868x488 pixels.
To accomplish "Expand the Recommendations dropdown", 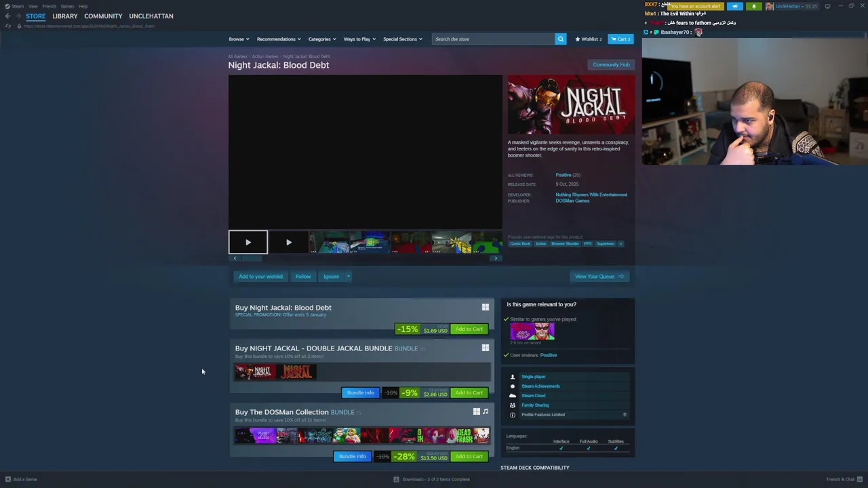I will 279,39.
